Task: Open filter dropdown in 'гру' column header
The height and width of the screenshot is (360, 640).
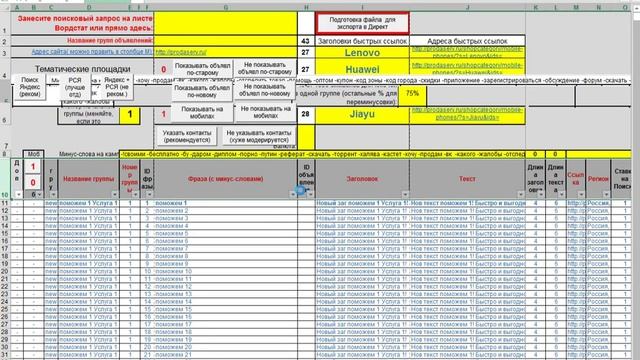Action: [53, 195]
